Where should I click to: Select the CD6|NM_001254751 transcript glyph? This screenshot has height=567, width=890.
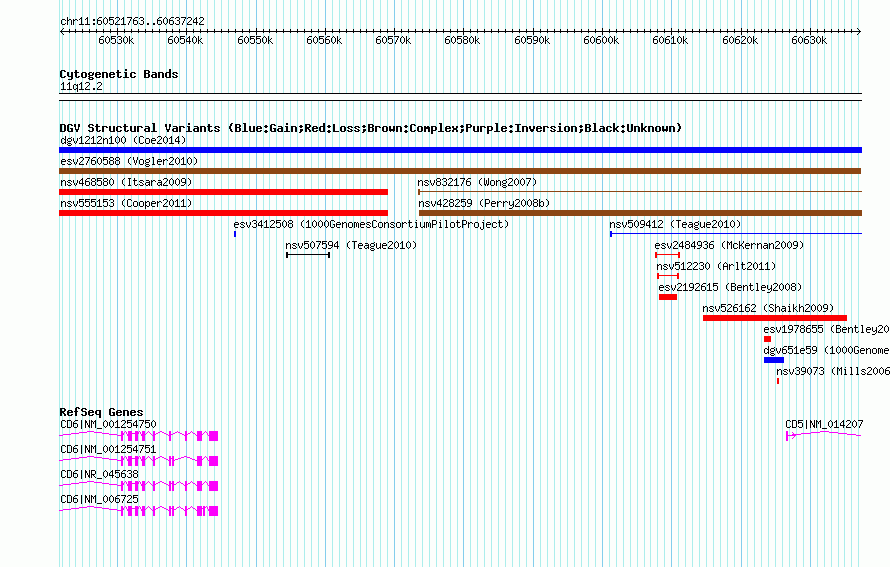point(138,461)
